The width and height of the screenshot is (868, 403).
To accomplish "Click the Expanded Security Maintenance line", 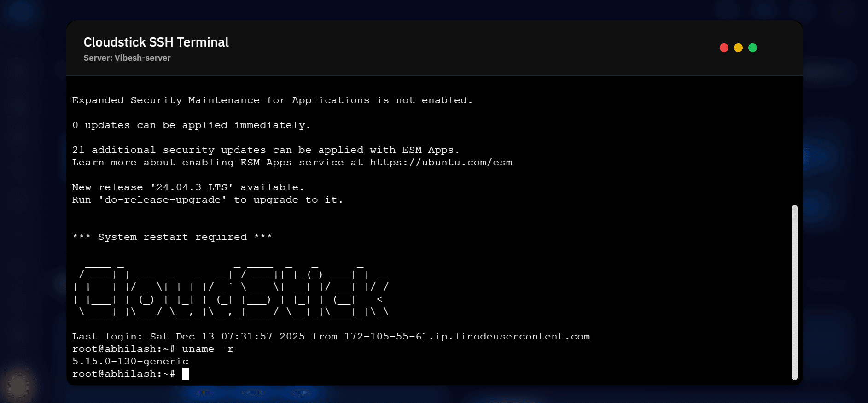I will (x=272, y=100).
